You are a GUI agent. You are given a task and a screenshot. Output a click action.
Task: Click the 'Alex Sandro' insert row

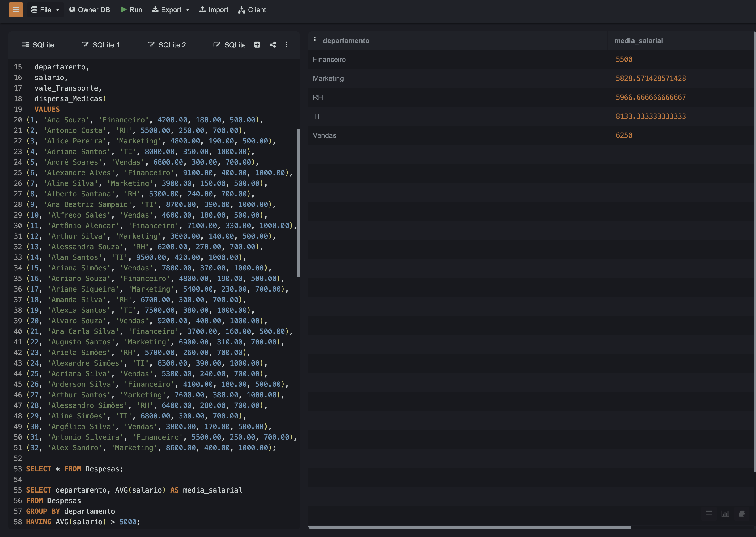pos(151,448)
